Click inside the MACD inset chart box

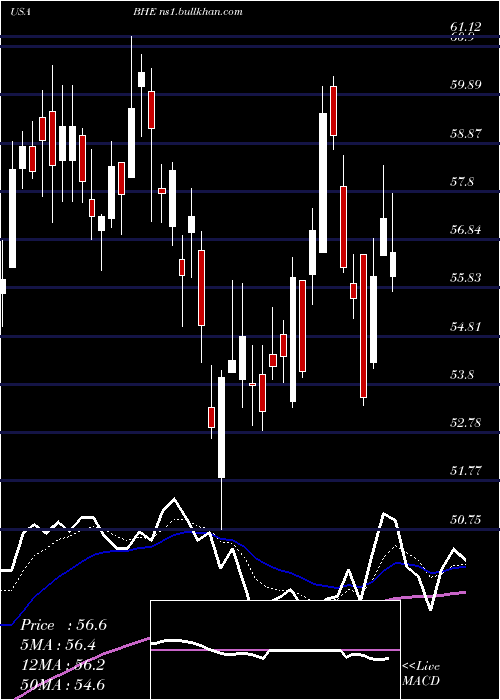(275, 650)
